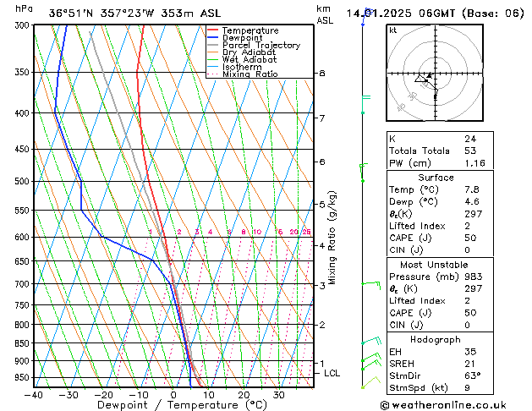Click the SREH value 21
This screenshot has width=532, height=411.
point(469,364)
